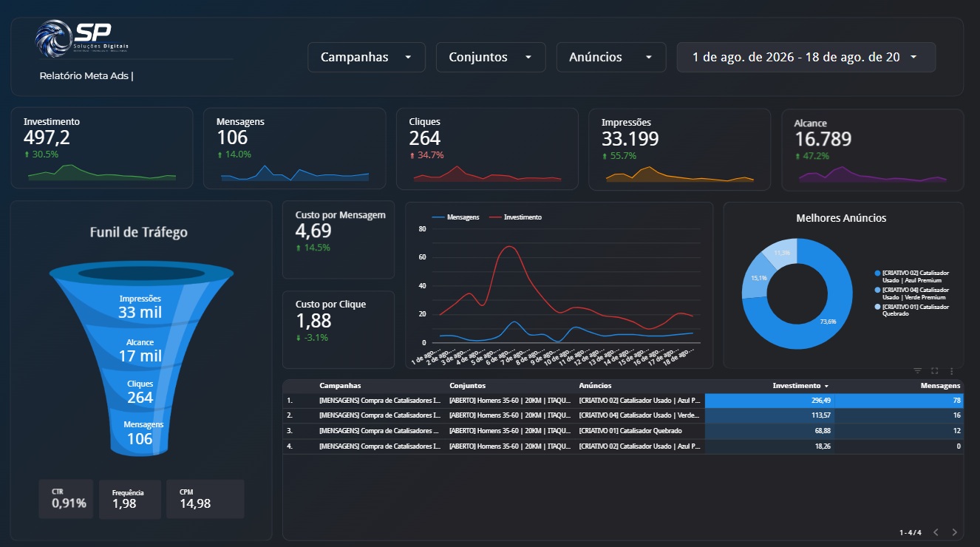The height and width of the screenshot is (547, 980).
Task: Click the Campanhas column header
Action: click(340, 386)
